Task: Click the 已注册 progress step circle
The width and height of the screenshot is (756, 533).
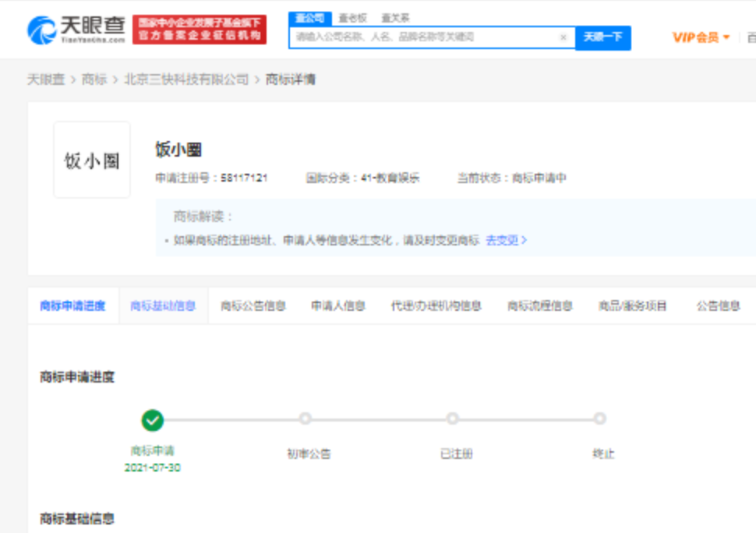Action: [453, 419]
